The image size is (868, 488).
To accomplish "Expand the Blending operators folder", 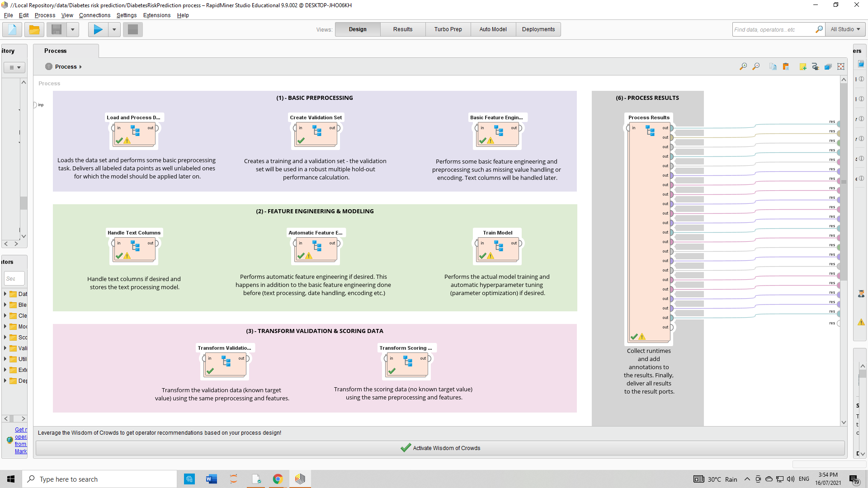I will coord(5,305).
